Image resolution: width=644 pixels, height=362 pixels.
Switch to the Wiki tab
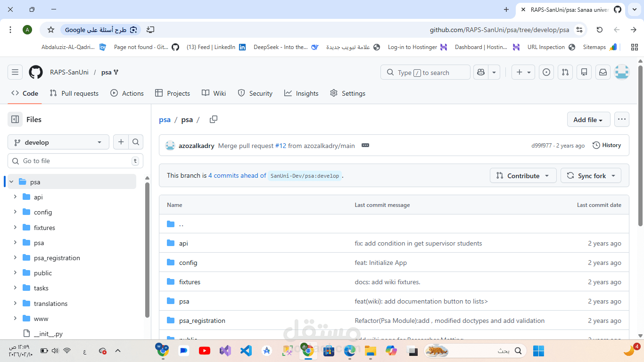[x=214, y=93]
